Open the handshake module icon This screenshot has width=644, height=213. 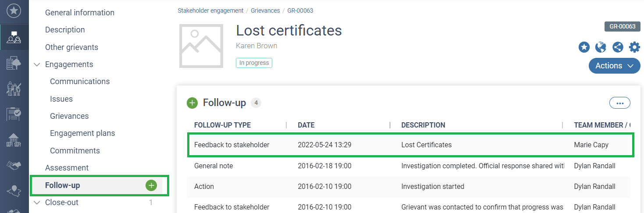click(14, 165)
